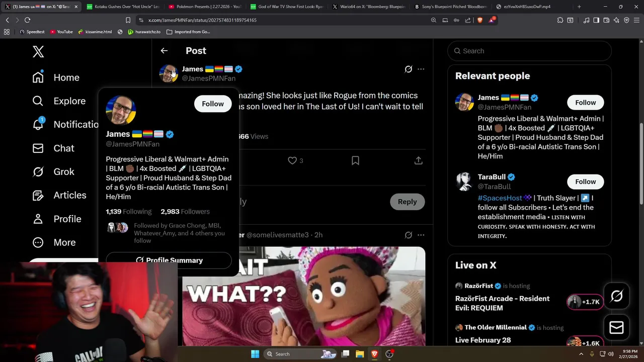The width and height of the screenshot is (644, 362).
Task: Open Articles in X sidebar
Action: (x=59, y=195)
